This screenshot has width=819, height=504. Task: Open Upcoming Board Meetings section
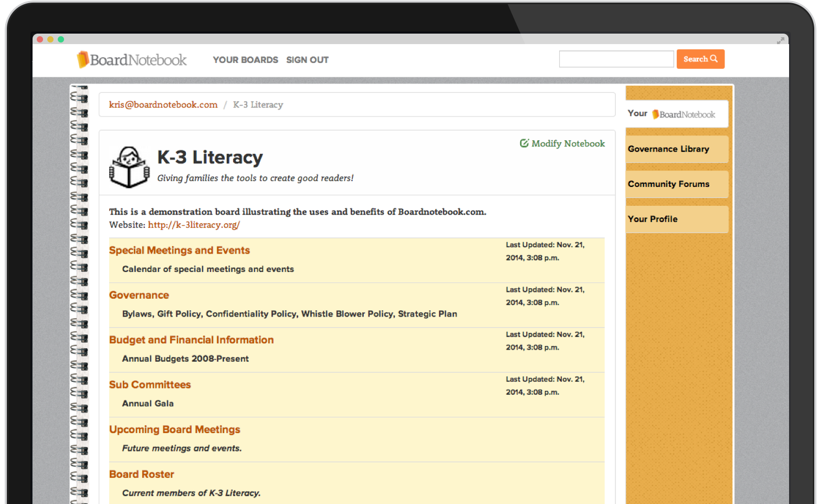pyautogui.click(x=175, y=429)
